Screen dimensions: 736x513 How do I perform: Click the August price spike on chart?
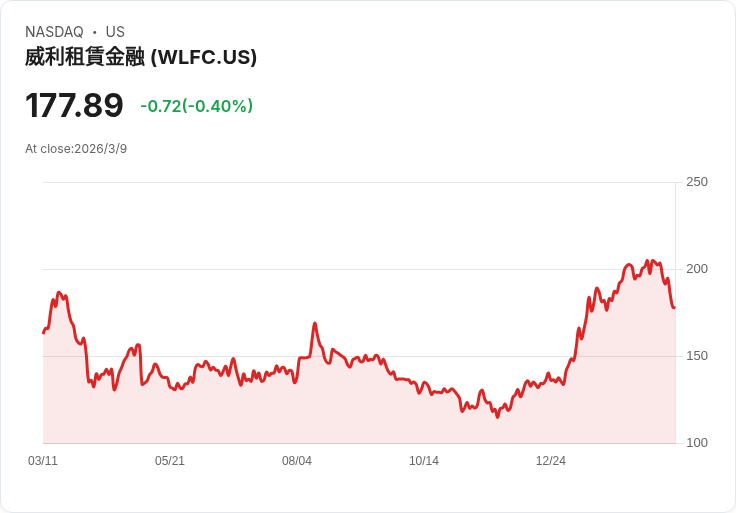point(315,323)
